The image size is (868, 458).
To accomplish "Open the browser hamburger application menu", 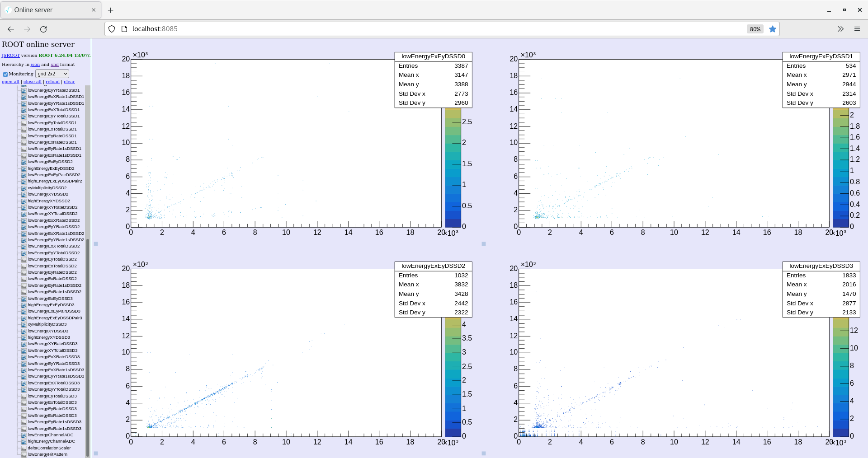I will [x=857, y=29].
